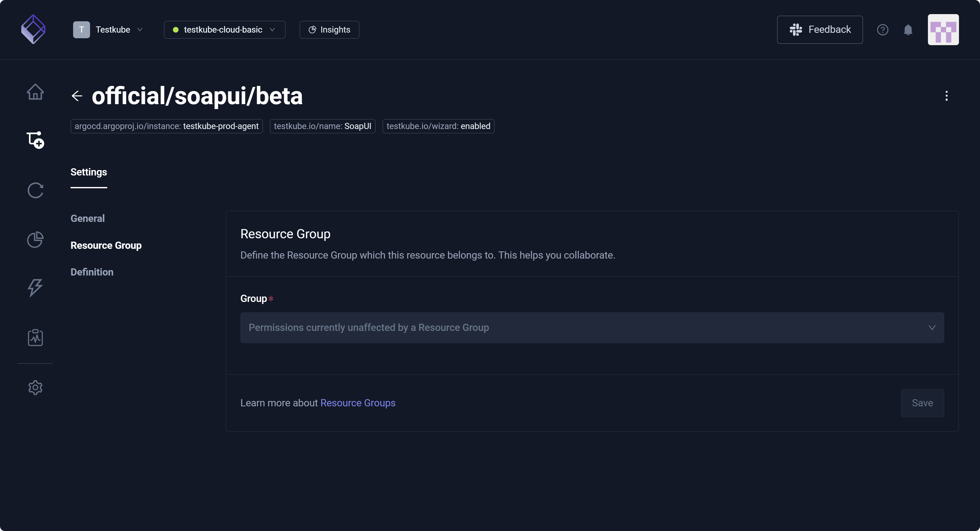Screen dimensions: 980x531
Task: Select the Definition settings section
Action: point(92,272)
